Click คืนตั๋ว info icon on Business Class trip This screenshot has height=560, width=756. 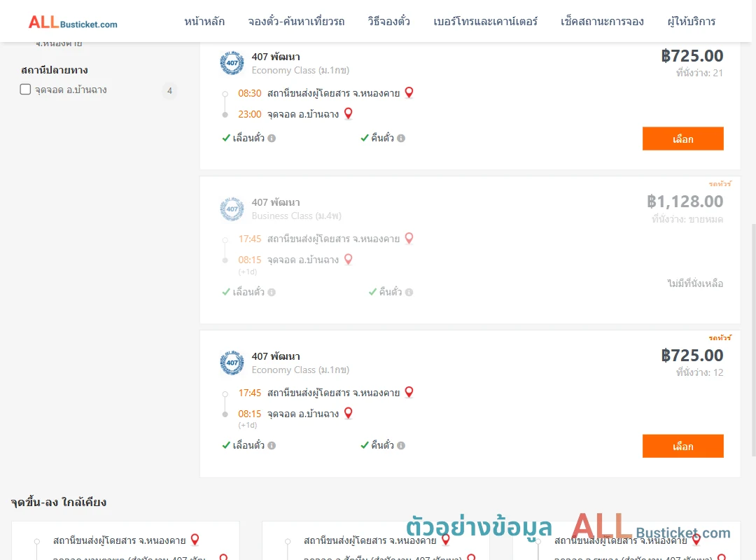point(409,293)
